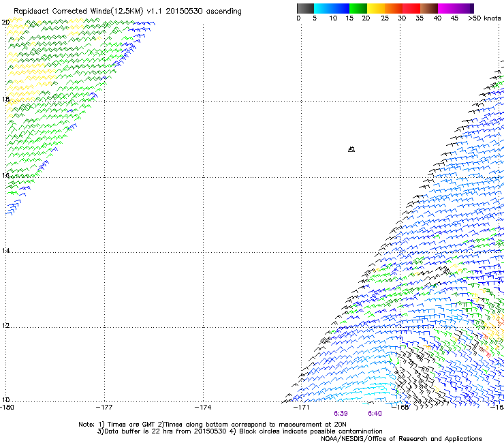Click the latitude label '18'
Screen dimensions: 504x443
[x=5, y=99]
